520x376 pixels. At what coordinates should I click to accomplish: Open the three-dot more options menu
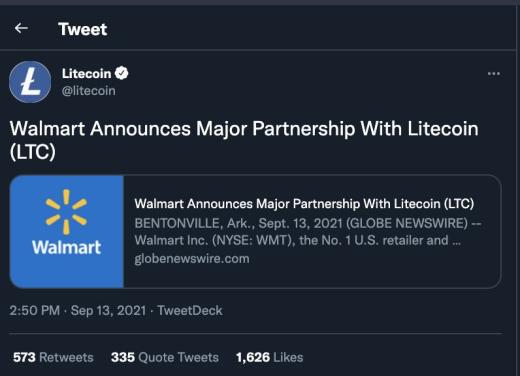tap(494, 74)
